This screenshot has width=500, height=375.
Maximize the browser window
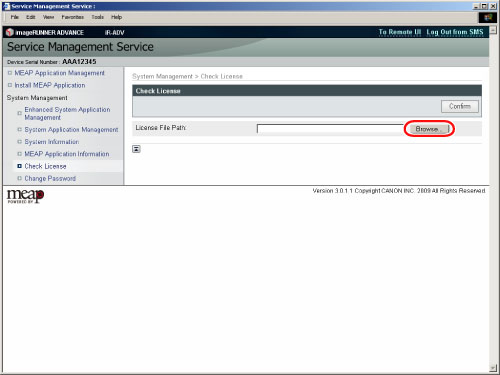click(x=484, y=6)
